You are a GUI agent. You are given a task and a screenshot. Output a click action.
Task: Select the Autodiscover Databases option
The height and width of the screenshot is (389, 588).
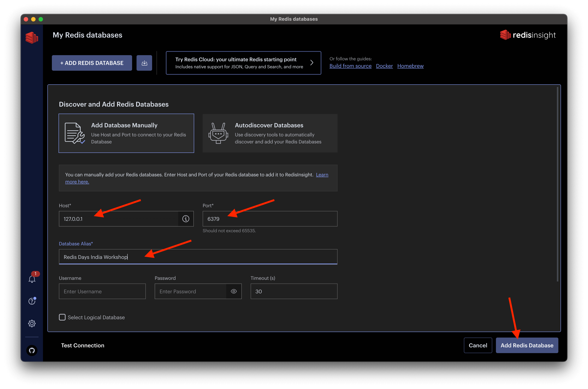pyautogui.click(x=270, y=133)
